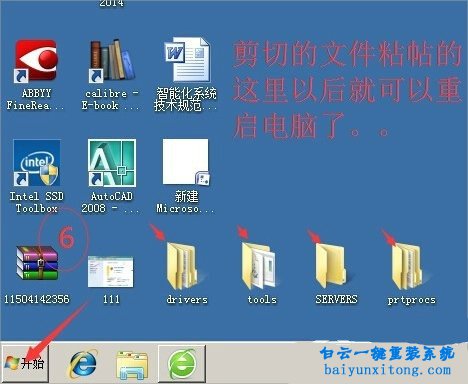
Task: Open Internet Explorer from the taskbar
Action: (83, 364)
